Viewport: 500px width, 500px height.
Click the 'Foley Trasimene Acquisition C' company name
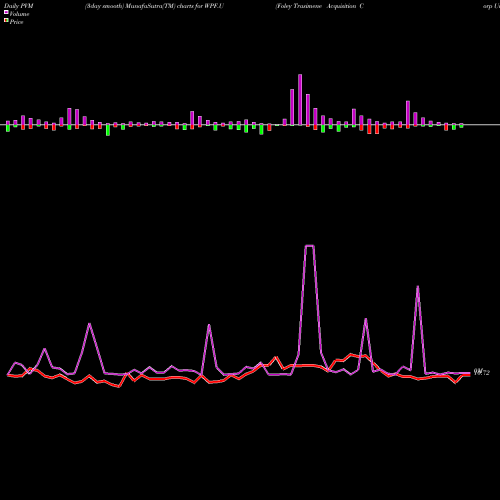tap(319, 6)
